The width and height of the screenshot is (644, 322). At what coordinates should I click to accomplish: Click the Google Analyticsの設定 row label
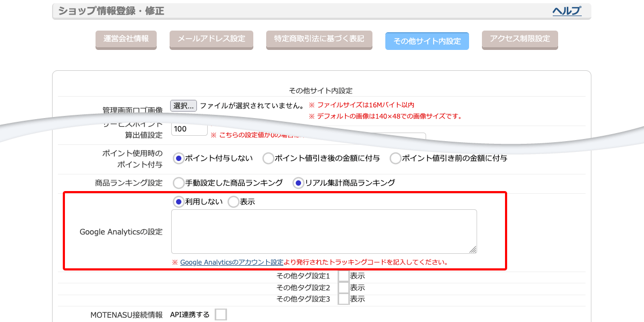click(x=121, y=232)
